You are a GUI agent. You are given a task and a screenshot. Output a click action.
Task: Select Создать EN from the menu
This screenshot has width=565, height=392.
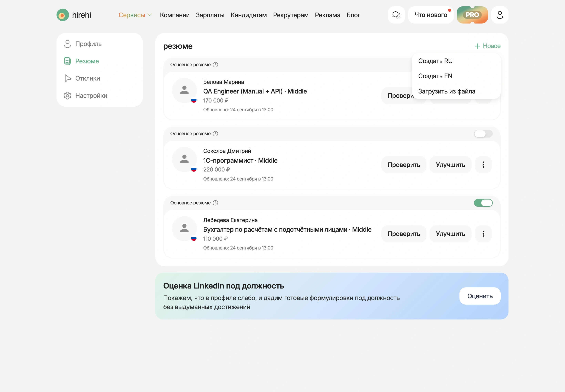point(435,76)
